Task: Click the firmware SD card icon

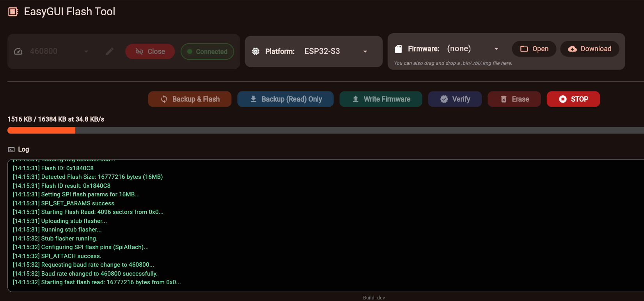Action: click(398, 49)
